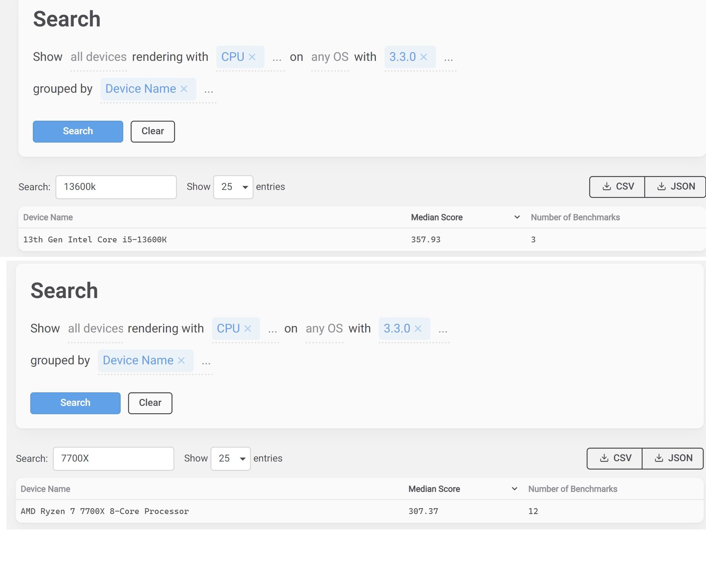Download JSON for the 13600k results

click(x=675, y=187)
